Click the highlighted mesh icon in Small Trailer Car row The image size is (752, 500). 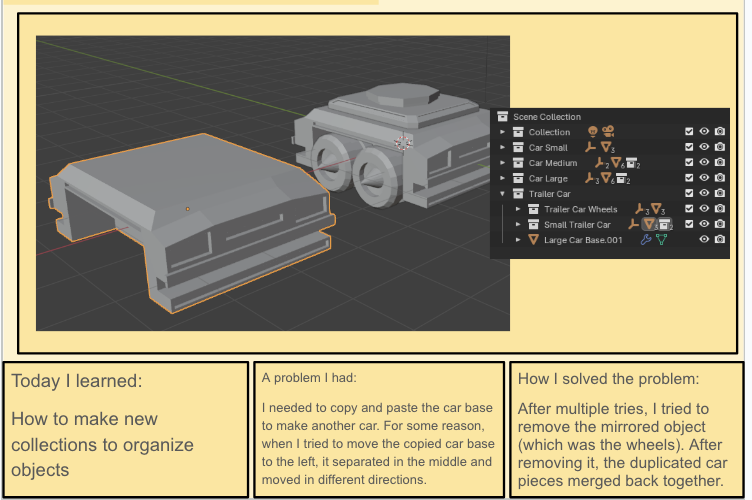pos(649,224)
